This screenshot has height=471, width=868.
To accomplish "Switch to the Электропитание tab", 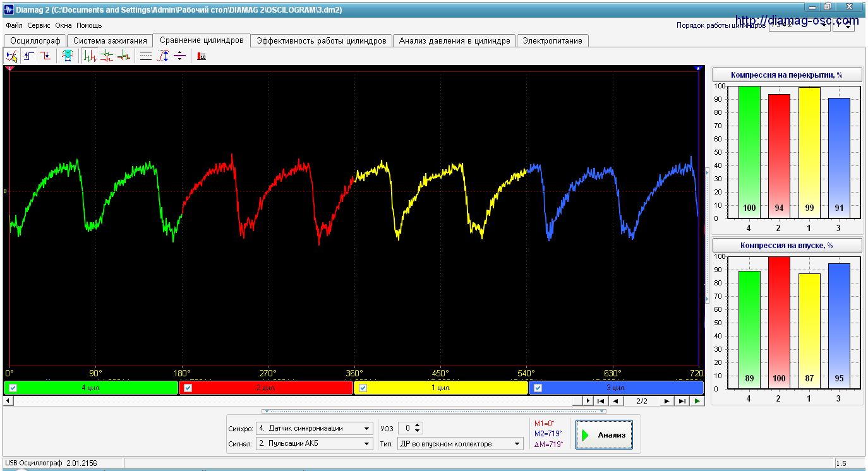I will [x=553, y=40].
